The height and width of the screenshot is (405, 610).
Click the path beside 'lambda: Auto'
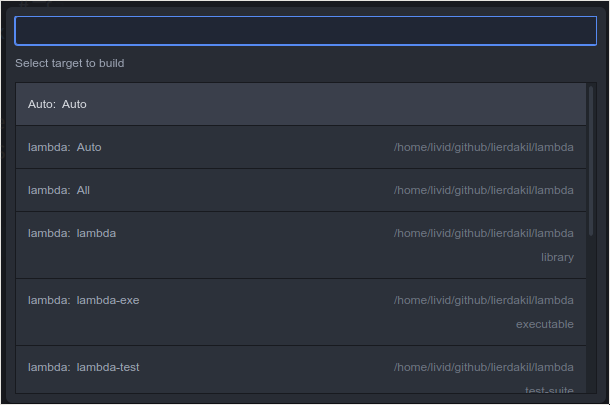[x=484, y=147]
